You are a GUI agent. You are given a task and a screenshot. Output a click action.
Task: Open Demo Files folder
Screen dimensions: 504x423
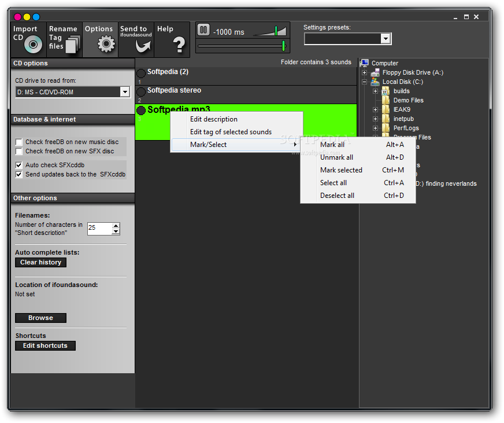tap(408, 101)
